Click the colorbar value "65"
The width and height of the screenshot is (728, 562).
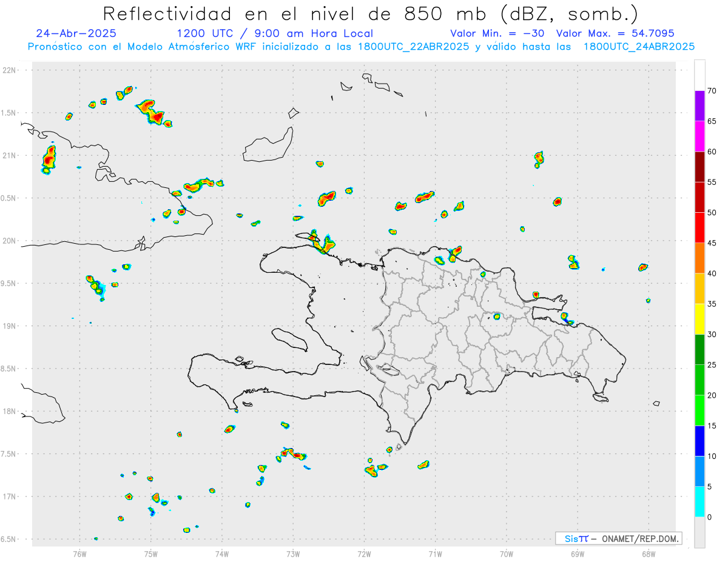click(x=712, y=121)
